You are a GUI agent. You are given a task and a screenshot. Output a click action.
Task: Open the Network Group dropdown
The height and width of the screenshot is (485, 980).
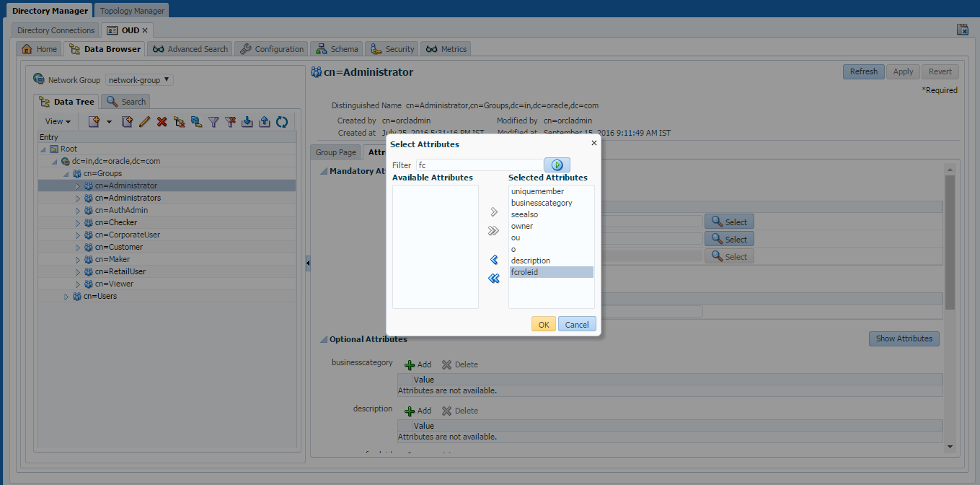[139, 80]
